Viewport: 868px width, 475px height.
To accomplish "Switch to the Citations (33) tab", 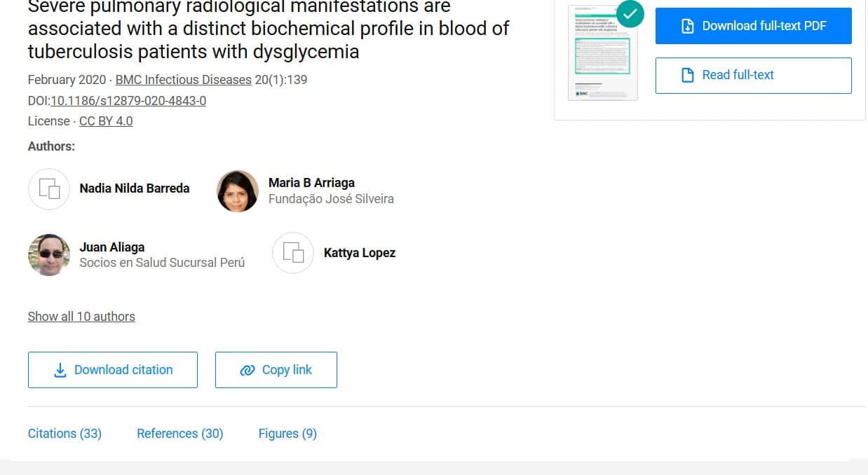I will coord(65,434).
